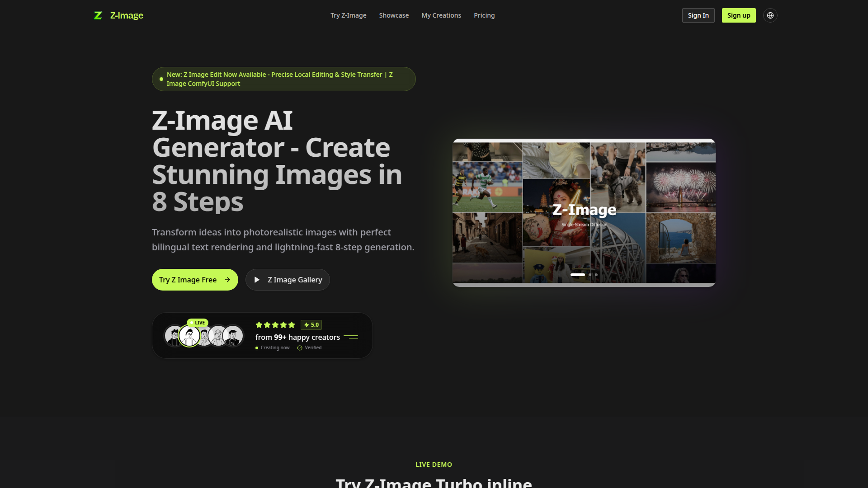Click the rightmost creator avatar
This screenshot has height=488, width=868.
tap(233, 336)
